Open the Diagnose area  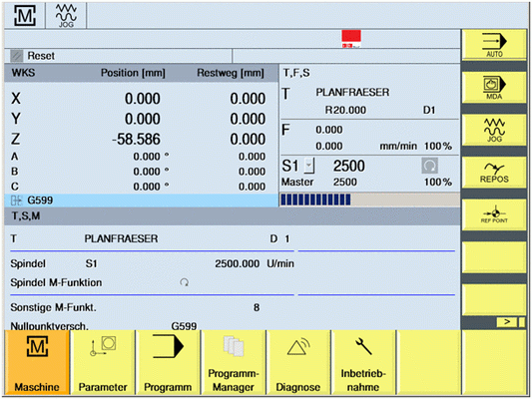[297, 362]
